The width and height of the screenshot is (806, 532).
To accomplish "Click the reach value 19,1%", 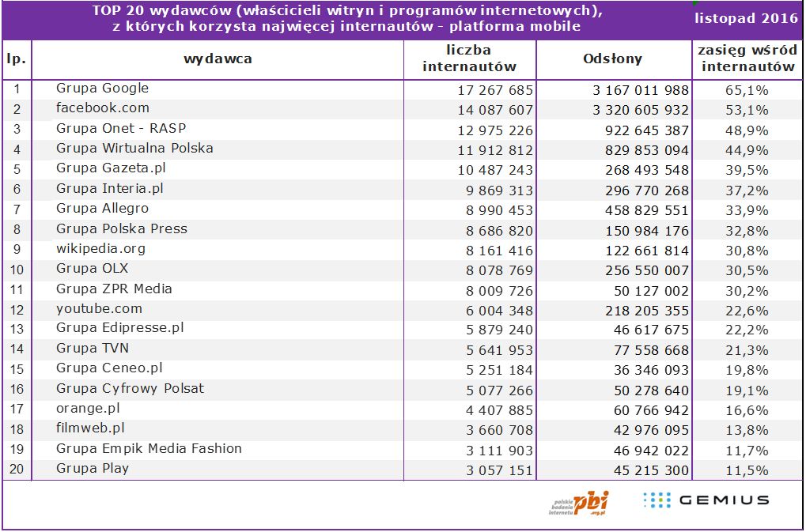I will 747,391.
